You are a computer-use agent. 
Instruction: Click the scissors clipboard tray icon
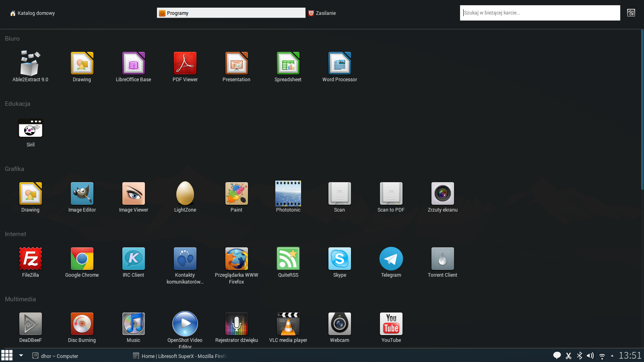tap(568, 356)
